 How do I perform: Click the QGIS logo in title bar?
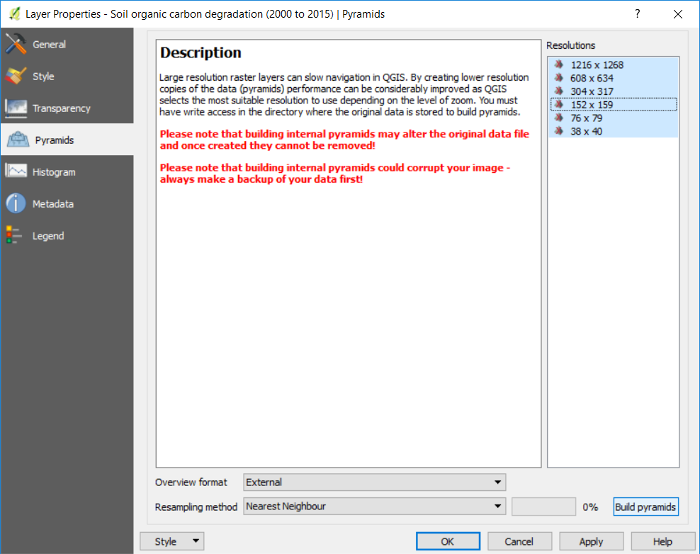14,14
